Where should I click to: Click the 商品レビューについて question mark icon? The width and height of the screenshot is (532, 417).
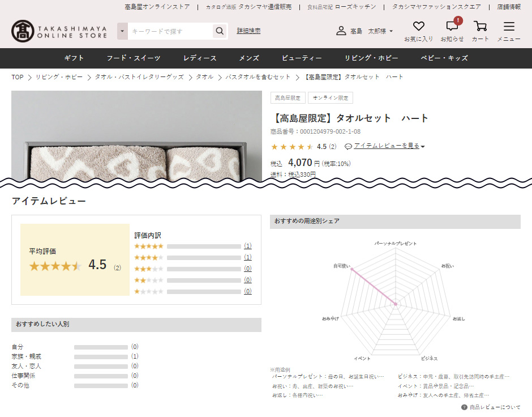464,407
